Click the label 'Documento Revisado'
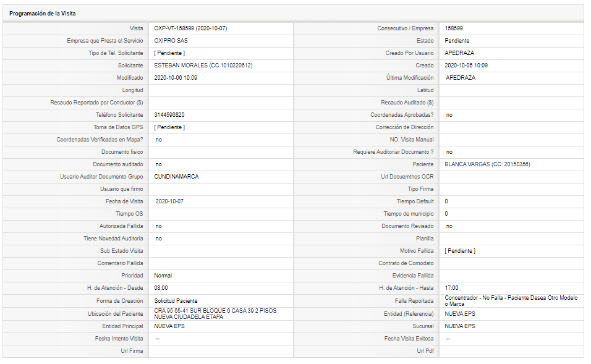The image size is (591, 364). pos(407,226)
